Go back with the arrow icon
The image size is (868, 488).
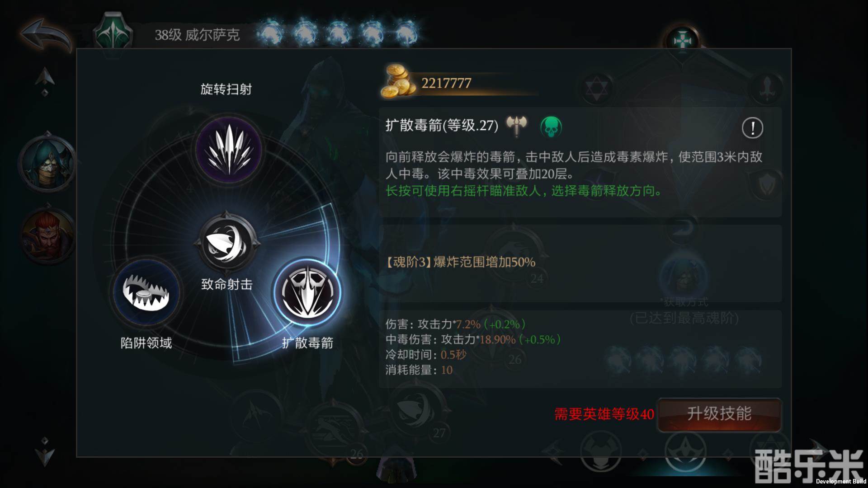45,35
